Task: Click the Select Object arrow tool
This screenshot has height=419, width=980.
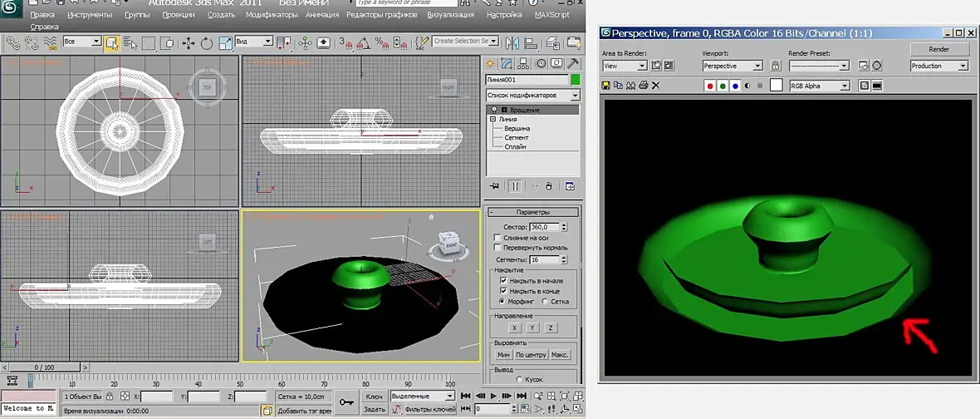Action: [x=111, y=42]
